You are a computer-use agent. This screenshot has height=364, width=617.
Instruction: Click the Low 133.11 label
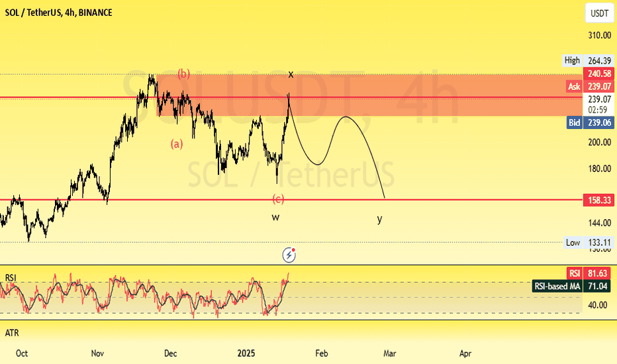pos(589,242)
